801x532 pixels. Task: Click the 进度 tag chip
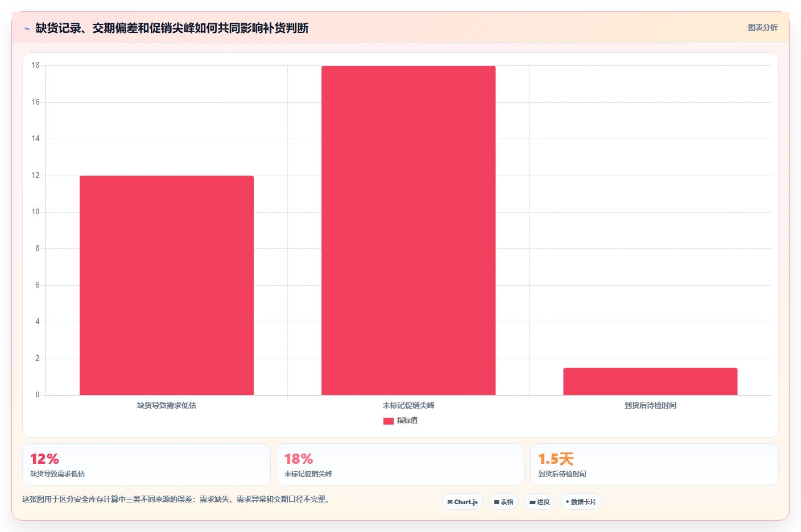point(539,502)
